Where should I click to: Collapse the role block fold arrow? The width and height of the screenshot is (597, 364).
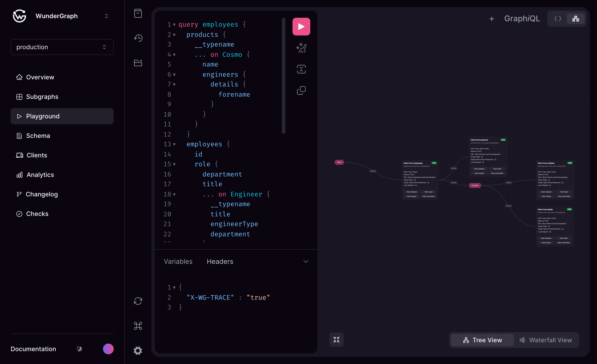click(x=174, y=164)
